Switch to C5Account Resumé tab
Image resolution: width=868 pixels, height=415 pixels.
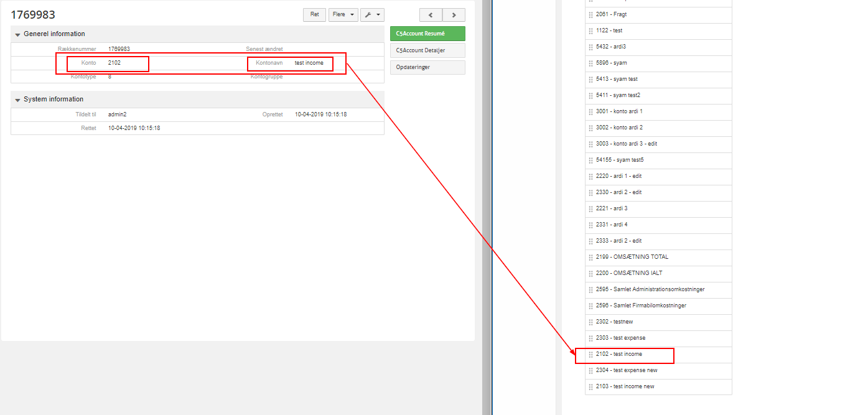pyautogui.click(x=427, y=34)
